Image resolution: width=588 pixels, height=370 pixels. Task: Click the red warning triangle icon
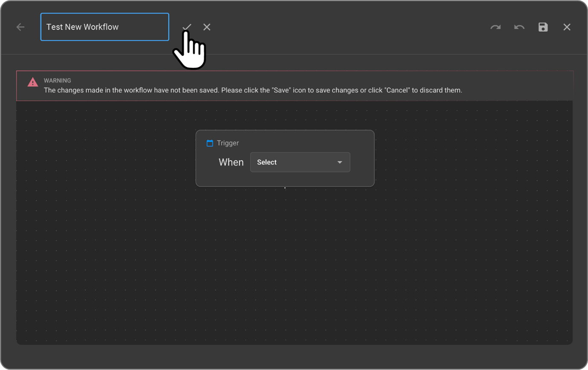[x=33, y=82]
